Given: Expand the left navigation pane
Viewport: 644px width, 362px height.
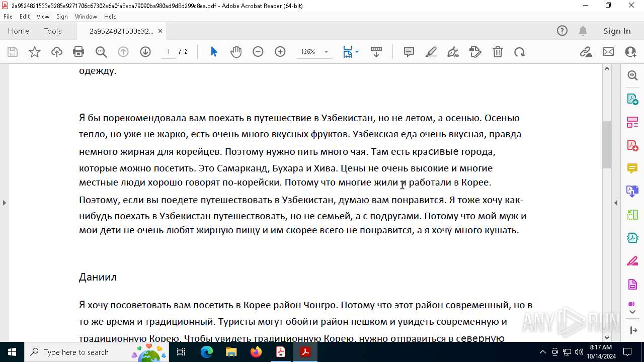Looking at the screenshot, I should tap(4, 203).
